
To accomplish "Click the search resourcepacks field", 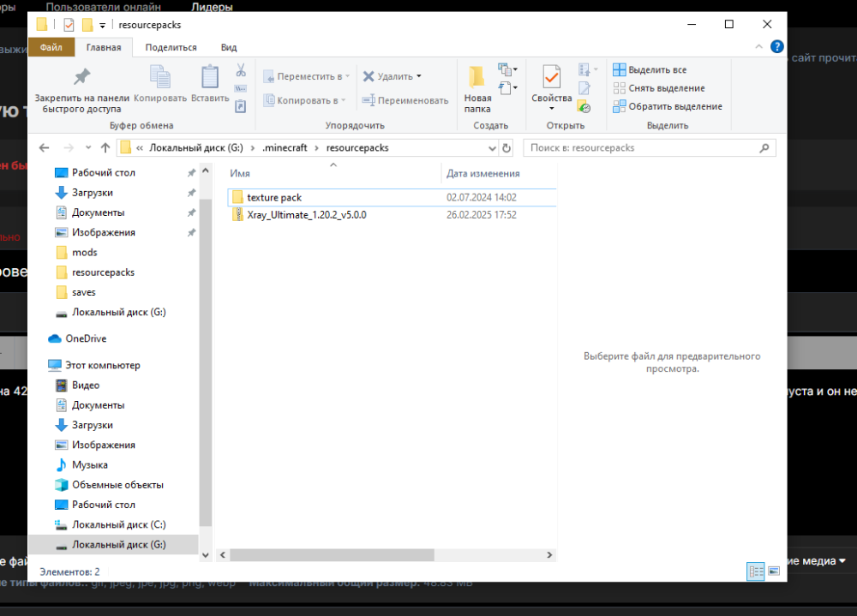I will pyautogui.click(x=650, y=147).
